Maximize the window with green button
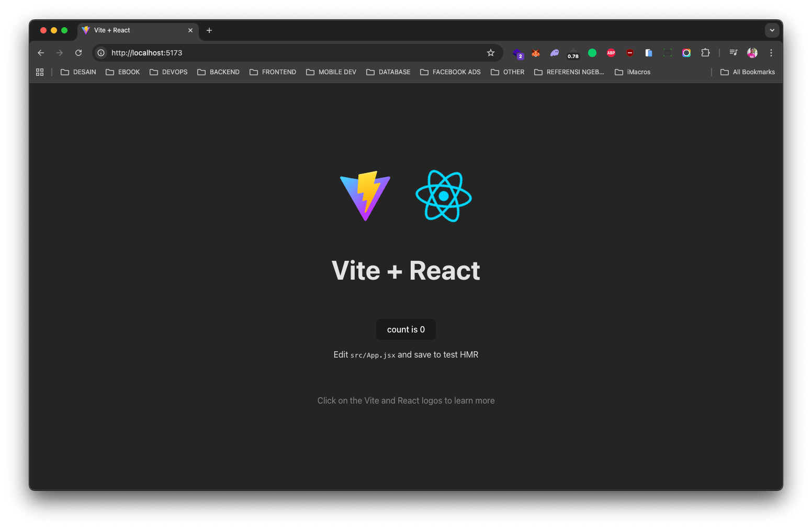 coord(64,30)
